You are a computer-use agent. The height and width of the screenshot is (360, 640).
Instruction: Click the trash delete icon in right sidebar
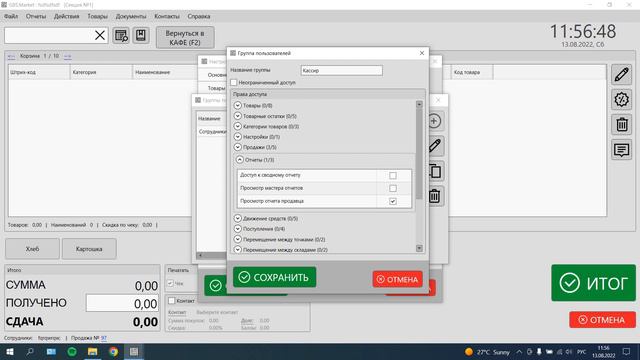pyautogui.click(x=621, y=124)
